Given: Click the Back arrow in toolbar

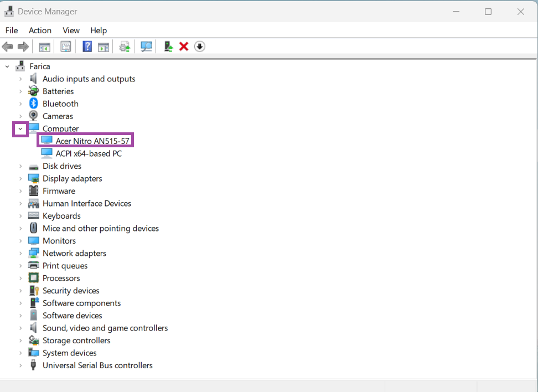Looking at the screenshot, I should pos(8,47).
